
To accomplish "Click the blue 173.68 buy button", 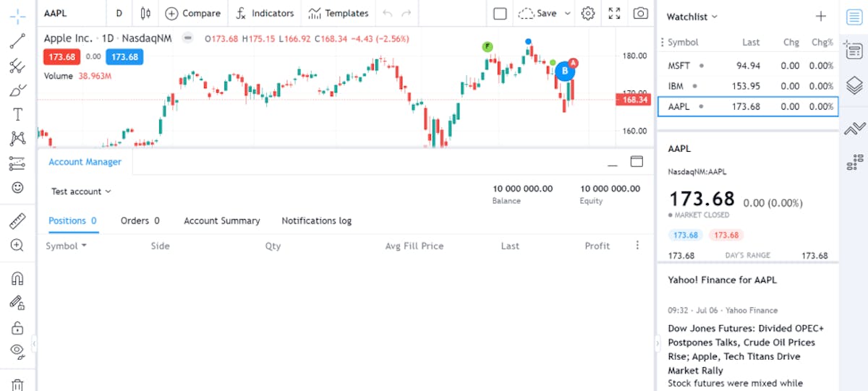I will click(x=124, y=56).
